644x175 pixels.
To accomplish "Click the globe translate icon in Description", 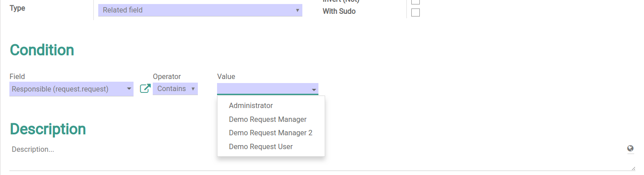I will point(630,149).
